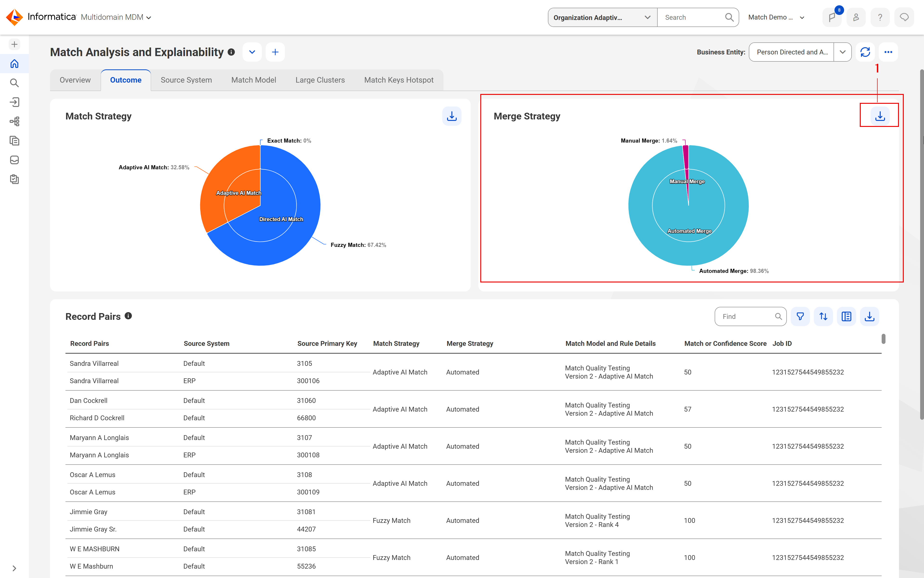This screenshot has width=924, height=578.
Task: Refresh the dashboard data
Action: click(x=865, y=52)
